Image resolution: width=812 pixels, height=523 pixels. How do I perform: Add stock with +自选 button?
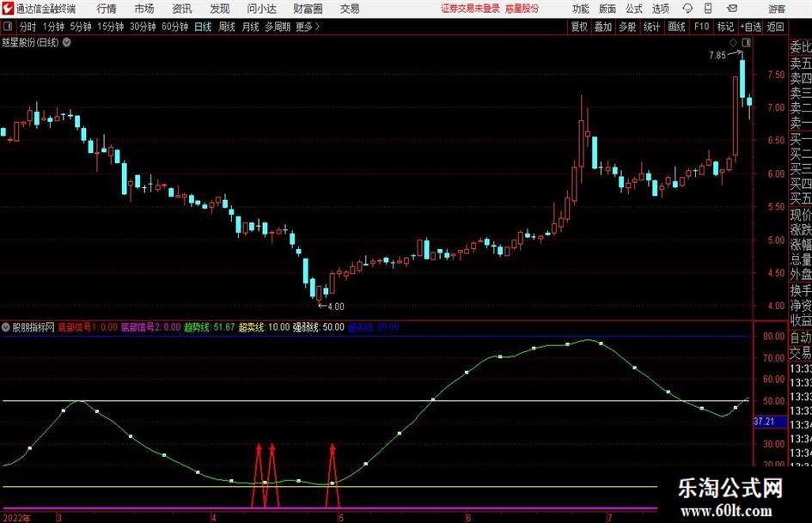pos(751,27)
